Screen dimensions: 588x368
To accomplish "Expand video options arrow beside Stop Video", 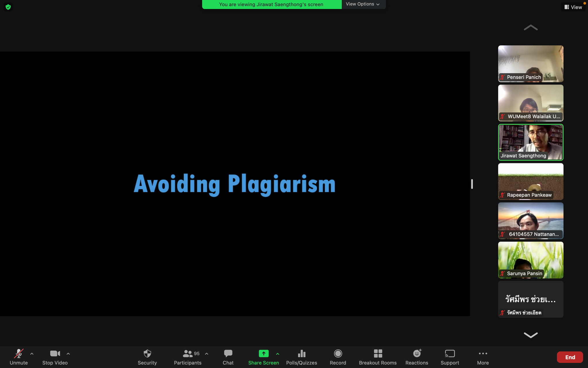I will 68,354.
